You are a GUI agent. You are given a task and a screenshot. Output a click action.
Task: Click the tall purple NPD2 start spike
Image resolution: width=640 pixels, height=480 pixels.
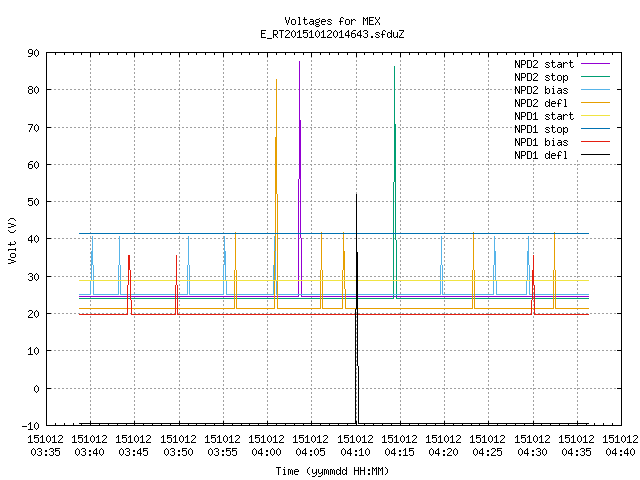pyautogui.click(x=300, y=178)
